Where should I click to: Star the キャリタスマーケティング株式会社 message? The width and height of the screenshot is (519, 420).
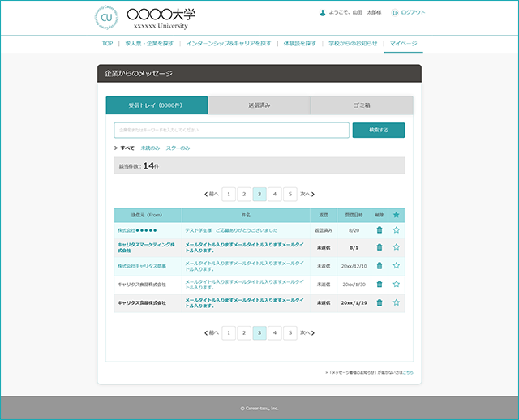[x=397, y=247]
